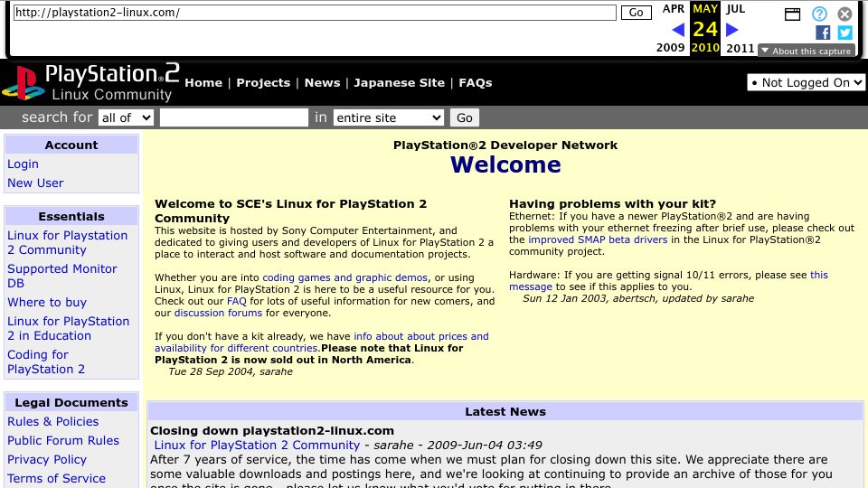The width and height of the screenshot is (868, 488).
Task: Open Public Forum Rules link
Action: (63, 440)
